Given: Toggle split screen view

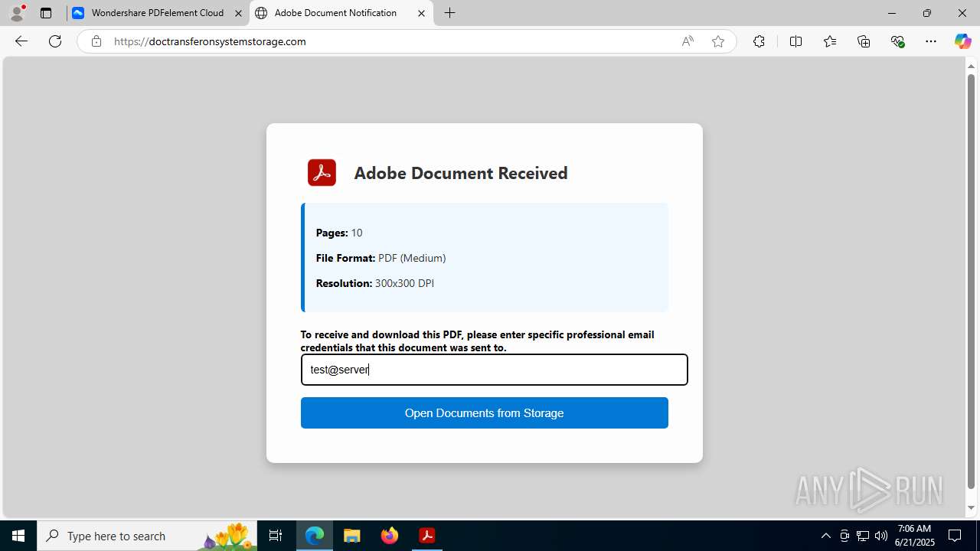Looking at the screenshot, I should 795,41.
